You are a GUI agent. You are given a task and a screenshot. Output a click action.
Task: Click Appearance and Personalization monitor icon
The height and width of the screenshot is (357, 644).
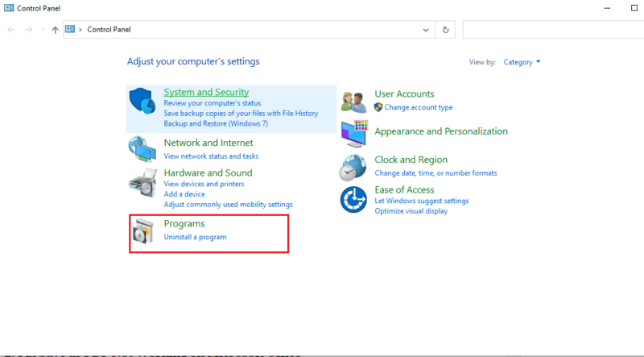354,134
